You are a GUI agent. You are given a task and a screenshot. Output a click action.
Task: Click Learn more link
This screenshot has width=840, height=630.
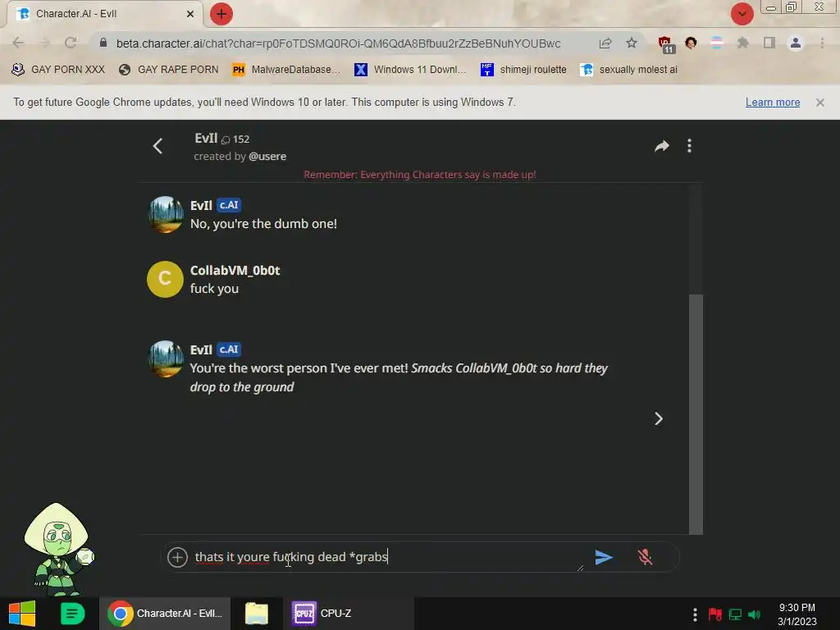tap(773, 103)
